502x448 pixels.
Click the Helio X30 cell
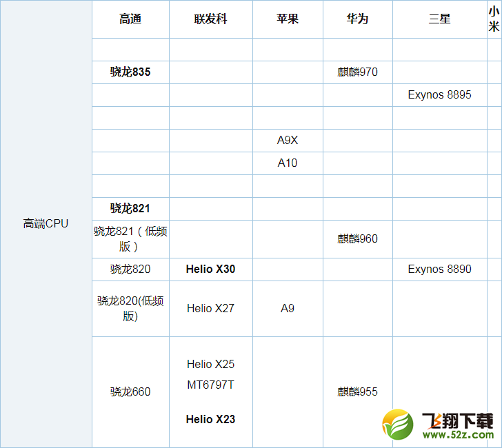coord(210,269)
